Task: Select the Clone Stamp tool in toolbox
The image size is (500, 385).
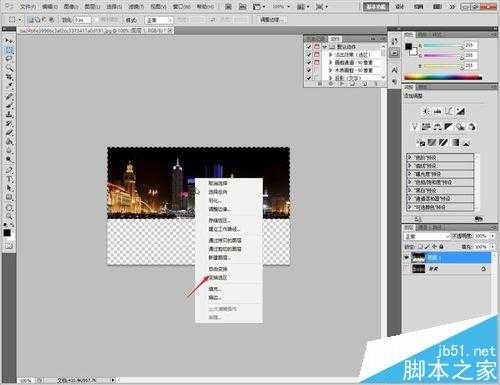Action: (x=8, y=114)
